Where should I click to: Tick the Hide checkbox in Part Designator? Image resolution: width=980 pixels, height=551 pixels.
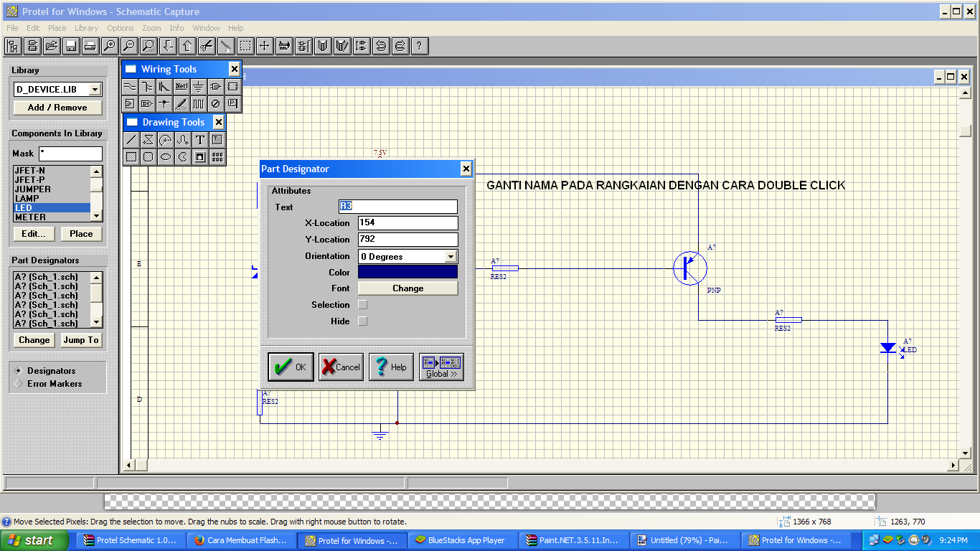pyautogui.click(x=362, y=321)
